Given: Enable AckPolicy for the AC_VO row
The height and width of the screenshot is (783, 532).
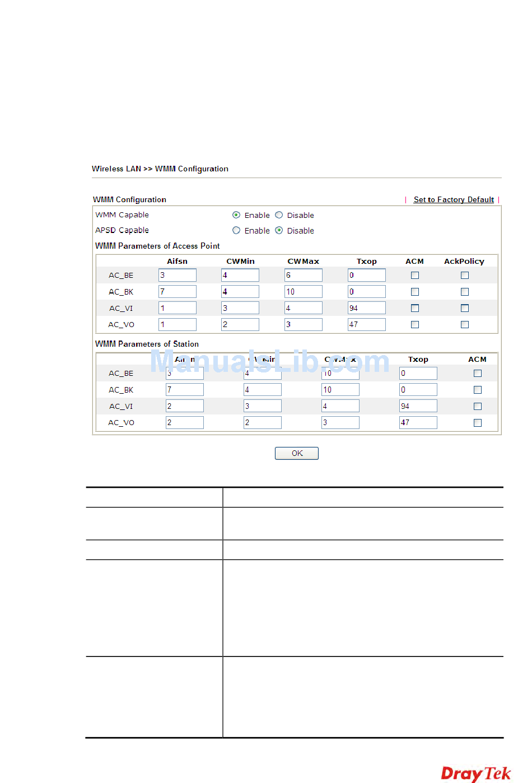Looking at the screenshot, I should pos(465,324).
